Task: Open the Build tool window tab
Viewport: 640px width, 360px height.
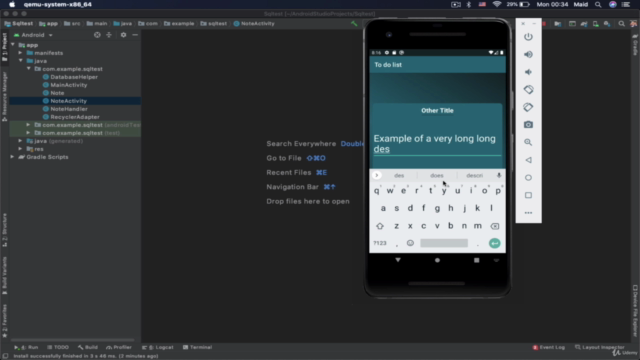Action: (88, 347)
